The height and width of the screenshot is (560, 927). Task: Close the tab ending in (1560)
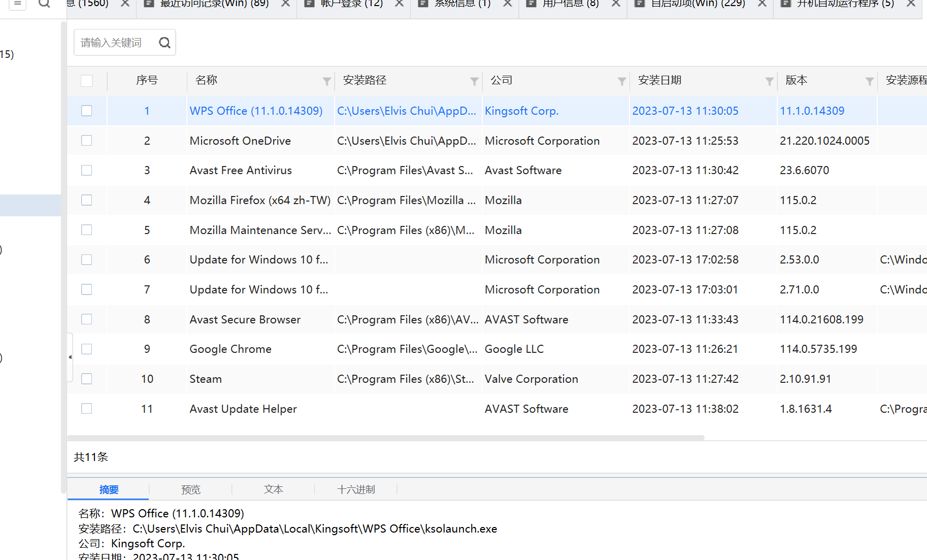(x=125, y=4)
